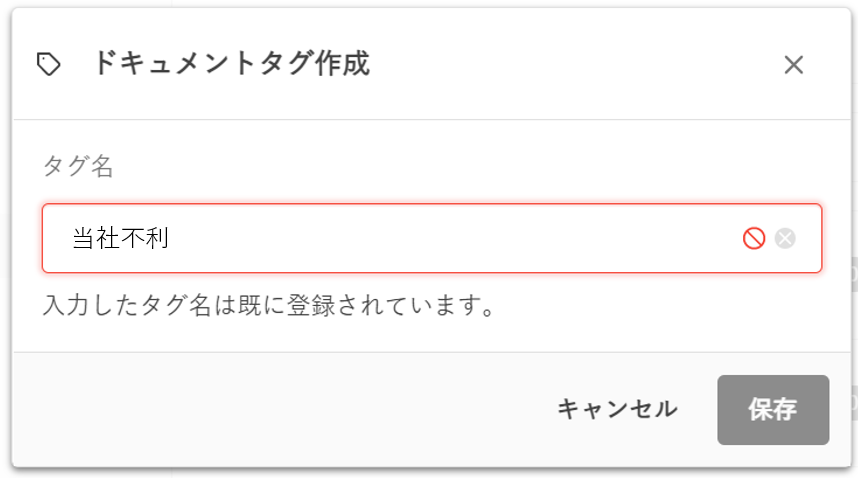Click the tag icon in dialog header
858x478 pixels.
(48, 65)
